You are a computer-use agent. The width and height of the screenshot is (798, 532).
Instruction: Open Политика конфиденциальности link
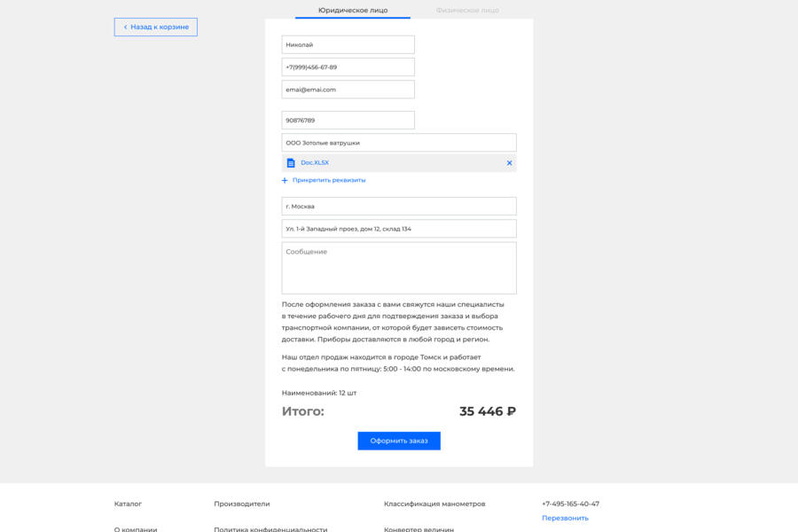click(x=272, y=531)
